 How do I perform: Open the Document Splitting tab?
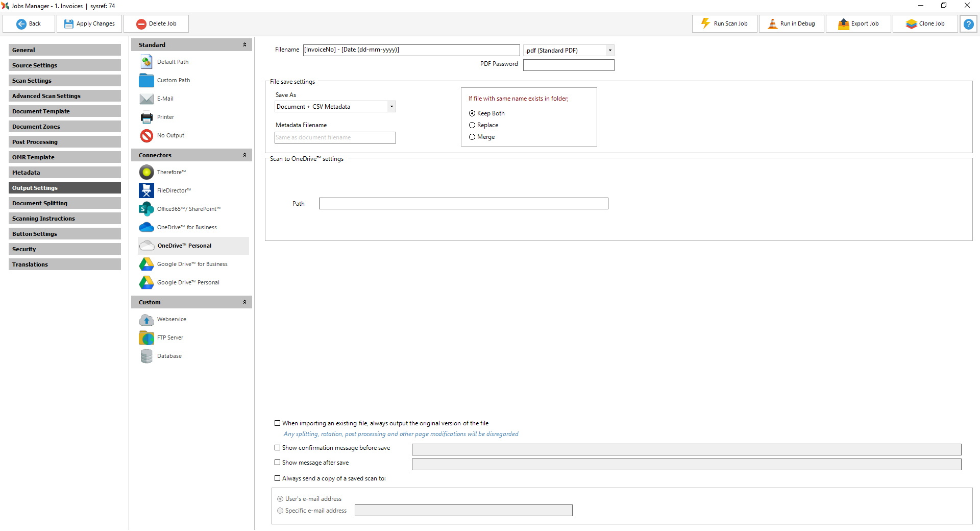65,203
